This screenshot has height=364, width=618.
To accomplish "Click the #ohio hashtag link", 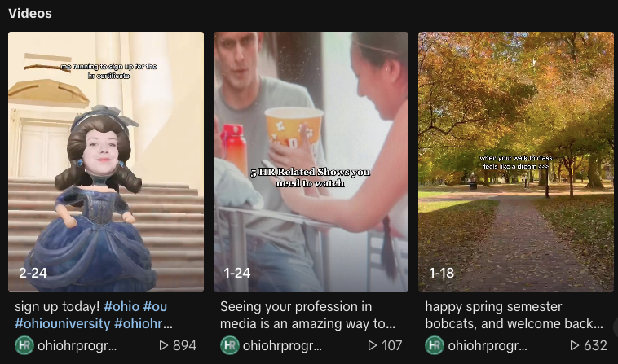I will pyautogui.click(x=121, y=306).
